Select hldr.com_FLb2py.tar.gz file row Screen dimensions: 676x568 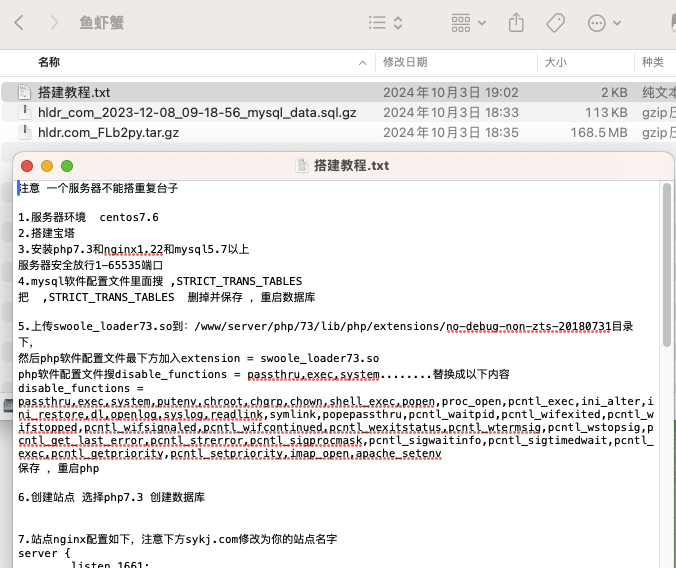point(338,132)
